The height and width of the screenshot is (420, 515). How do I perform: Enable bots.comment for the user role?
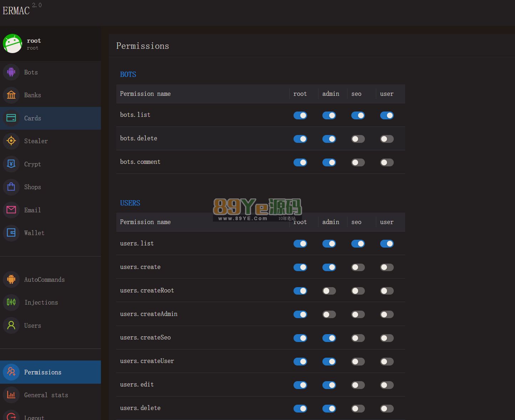coord(387,162)
